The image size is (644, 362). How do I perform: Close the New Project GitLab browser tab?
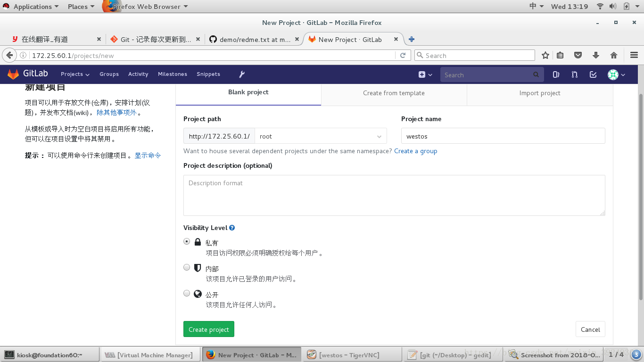click(396, 40)
